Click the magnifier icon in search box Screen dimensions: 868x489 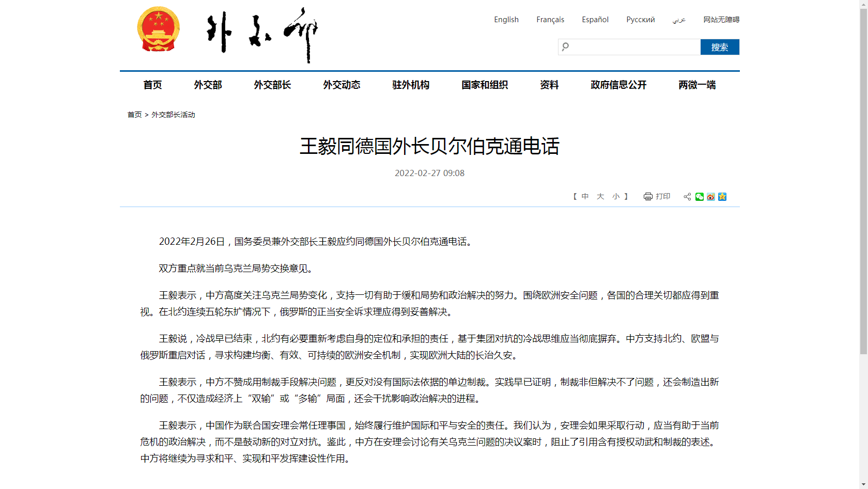(x=566, y=47)
